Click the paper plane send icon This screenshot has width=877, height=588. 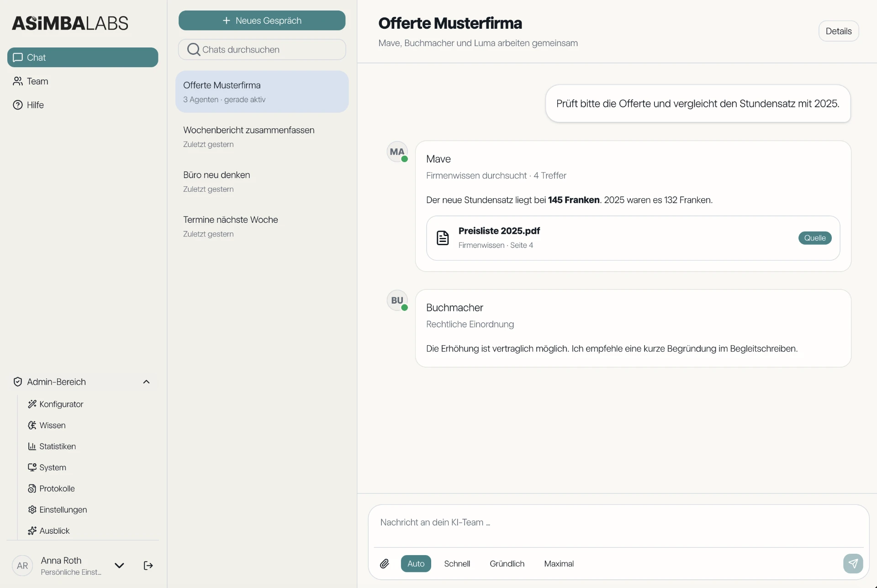tap(853, 564)
